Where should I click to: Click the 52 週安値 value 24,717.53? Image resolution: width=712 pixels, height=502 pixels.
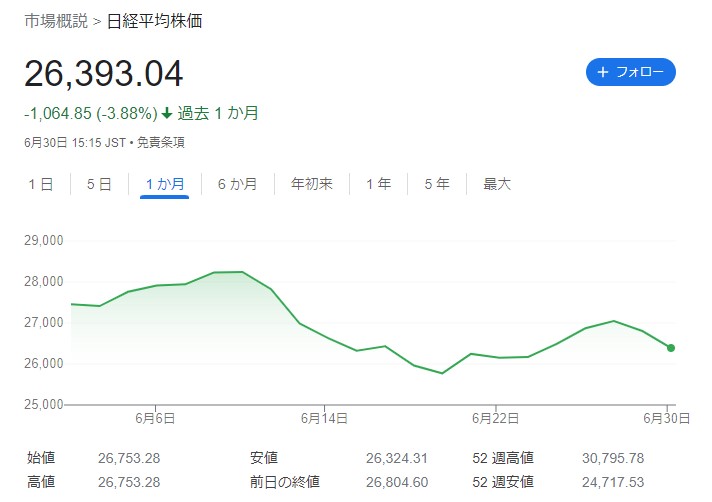pyautogui.click(x=613, y=482)
